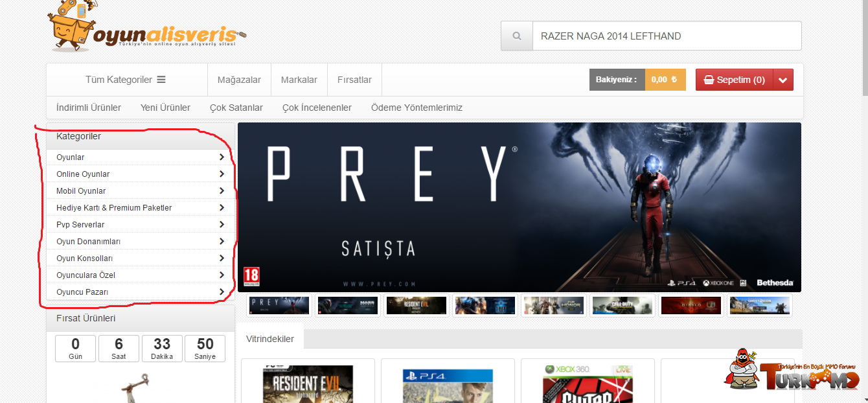868x403 pixels.
Task: Open the Xbox 360 Guitar product cover
Action: [x=588, y=384]
